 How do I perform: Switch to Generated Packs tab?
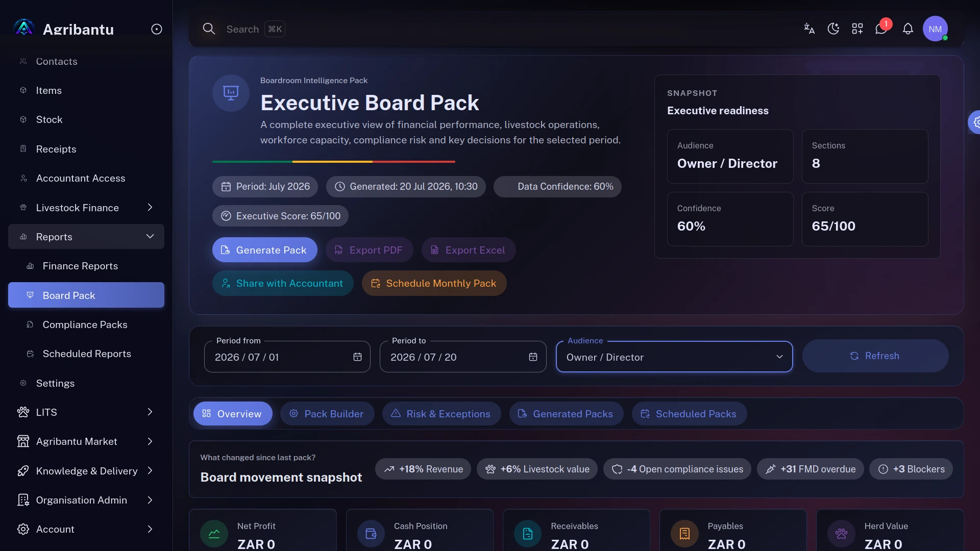click(566, 414)
